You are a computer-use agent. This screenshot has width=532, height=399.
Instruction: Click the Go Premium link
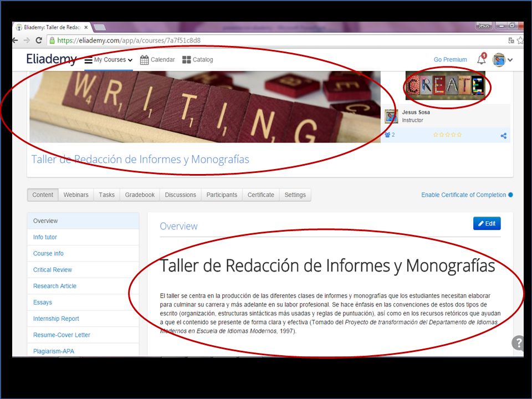point(450,60)
